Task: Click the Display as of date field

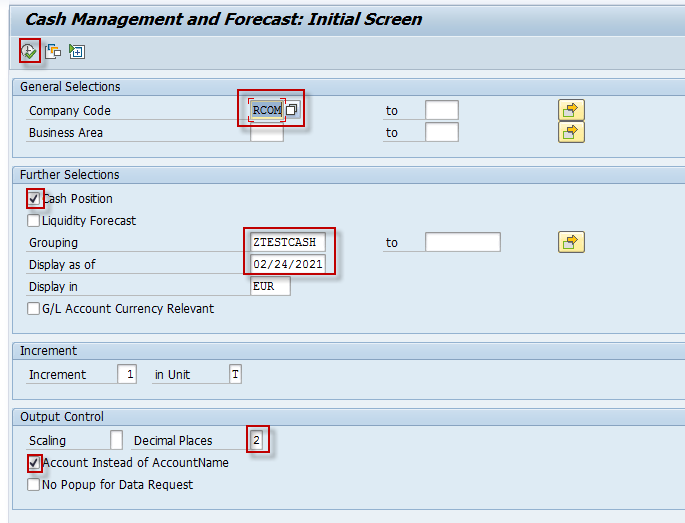Action: point(288,264)
